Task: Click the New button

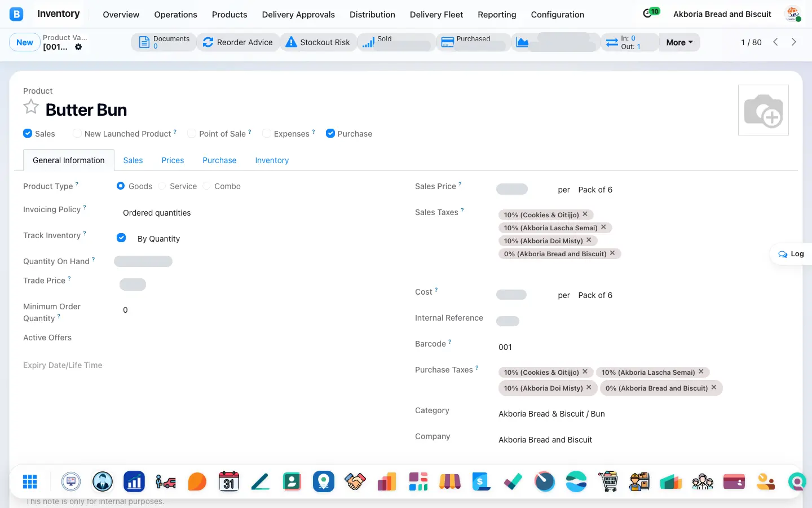Action: coord(25,42)
